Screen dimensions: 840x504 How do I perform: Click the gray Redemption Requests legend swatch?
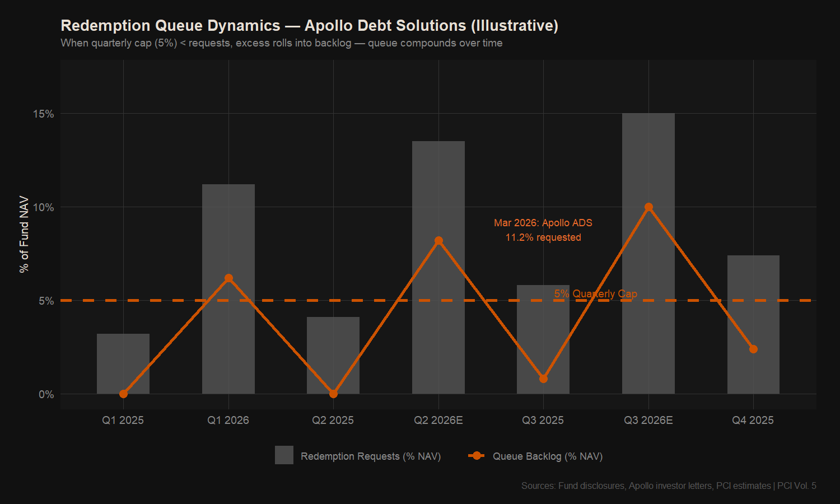284,455
